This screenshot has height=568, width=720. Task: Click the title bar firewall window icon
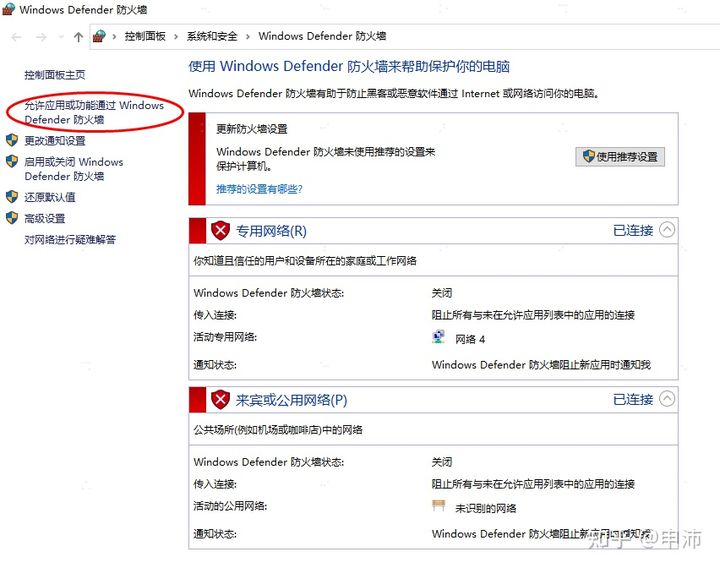point(8,9)
